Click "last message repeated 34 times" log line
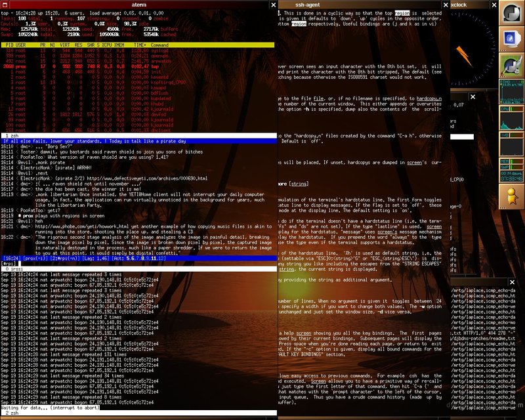This screenshot has width=525, height=420. click(x=62, y=376)
